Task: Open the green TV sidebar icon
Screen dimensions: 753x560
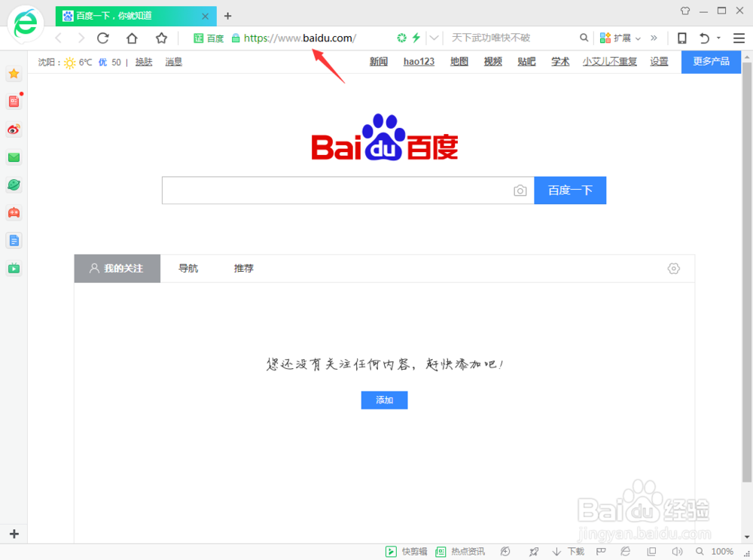Action: coord(14,268)
